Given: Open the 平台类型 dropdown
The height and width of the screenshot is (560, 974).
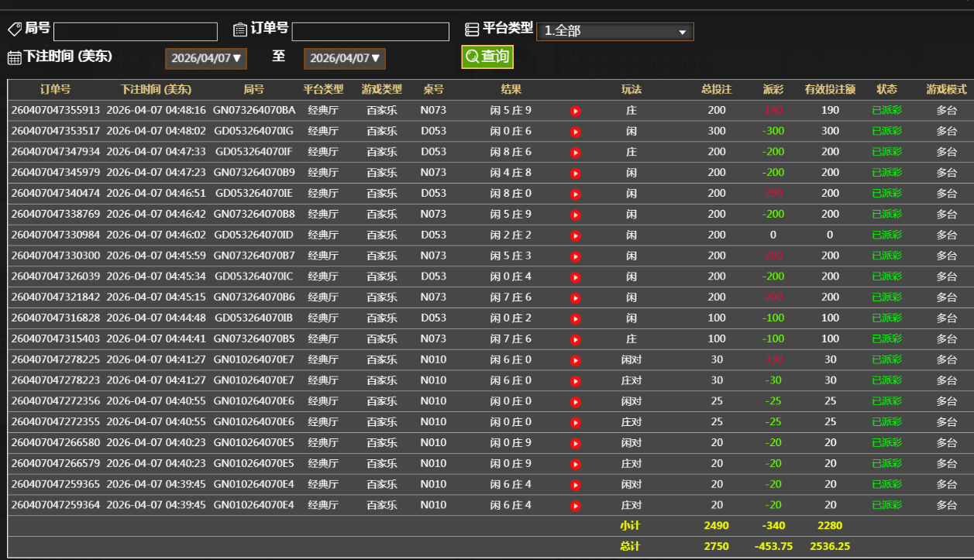Looking at the screenshot, I should [614, 32].
